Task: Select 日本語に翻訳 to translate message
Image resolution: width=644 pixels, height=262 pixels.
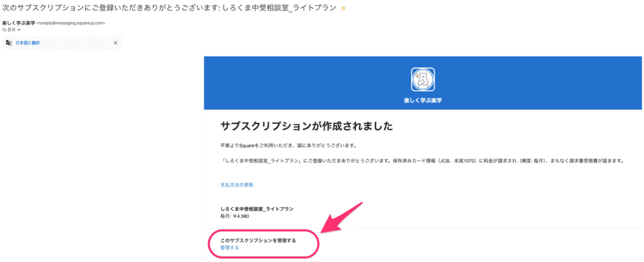Action: click(28, 43)
